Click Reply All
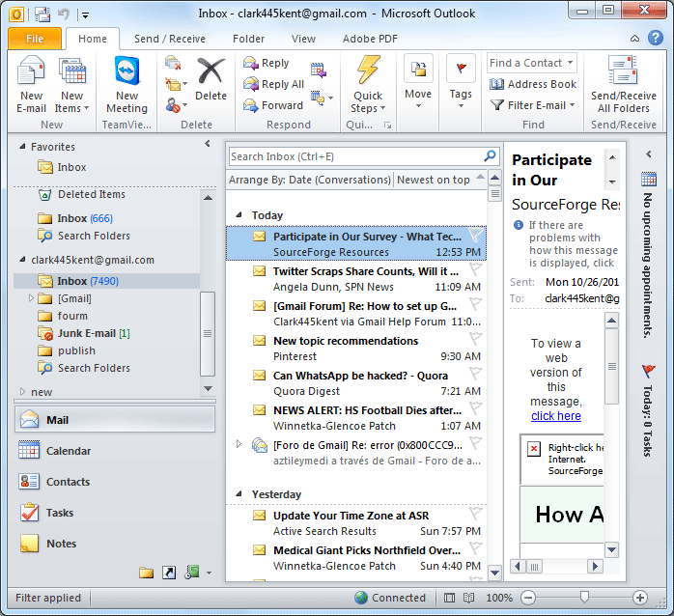674x616 pixels. [x=273, y=84]
